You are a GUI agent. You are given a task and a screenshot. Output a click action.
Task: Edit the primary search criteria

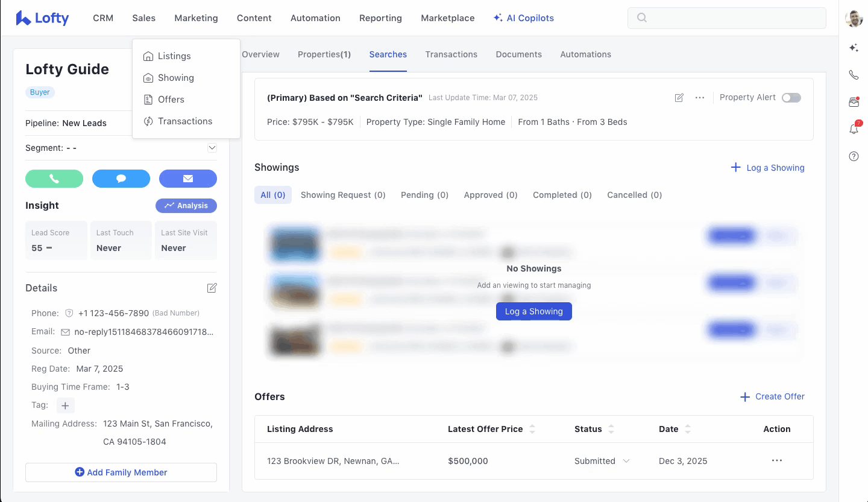679,98
